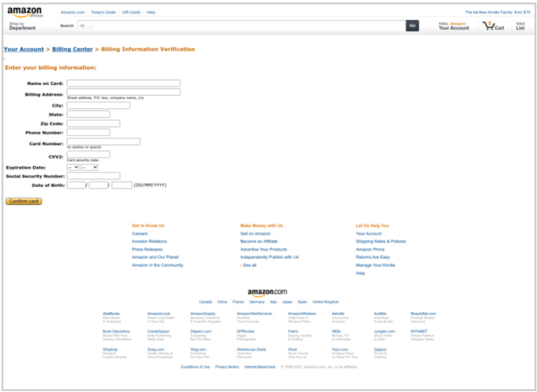Open the Audible footer link

click(x=380, y=313)
